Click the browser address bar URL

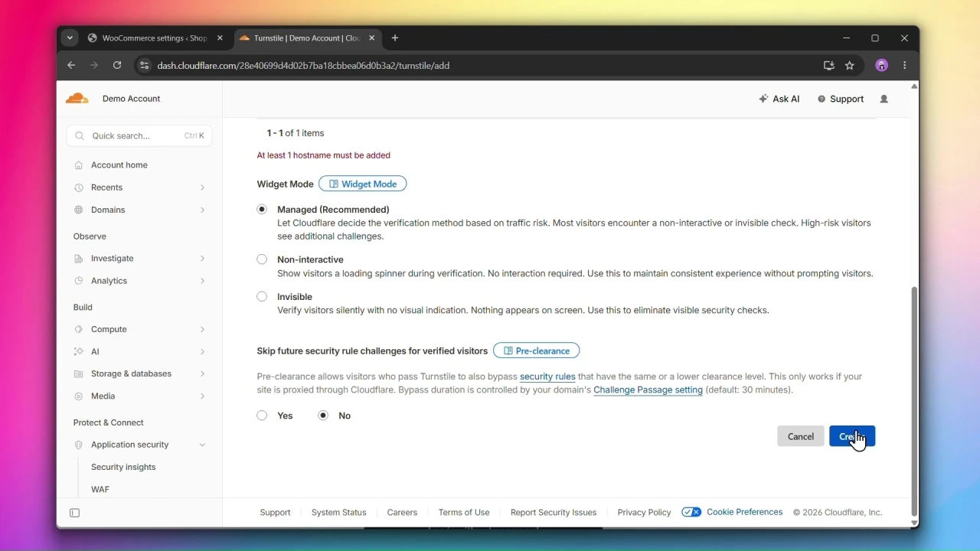point(303,66)
